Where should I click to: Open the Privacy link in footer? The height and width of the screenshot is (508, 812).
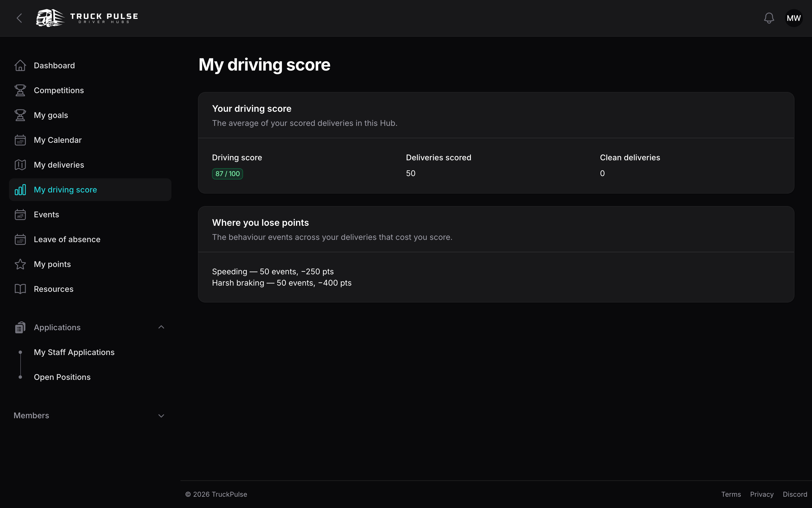(x=762, y=494)
